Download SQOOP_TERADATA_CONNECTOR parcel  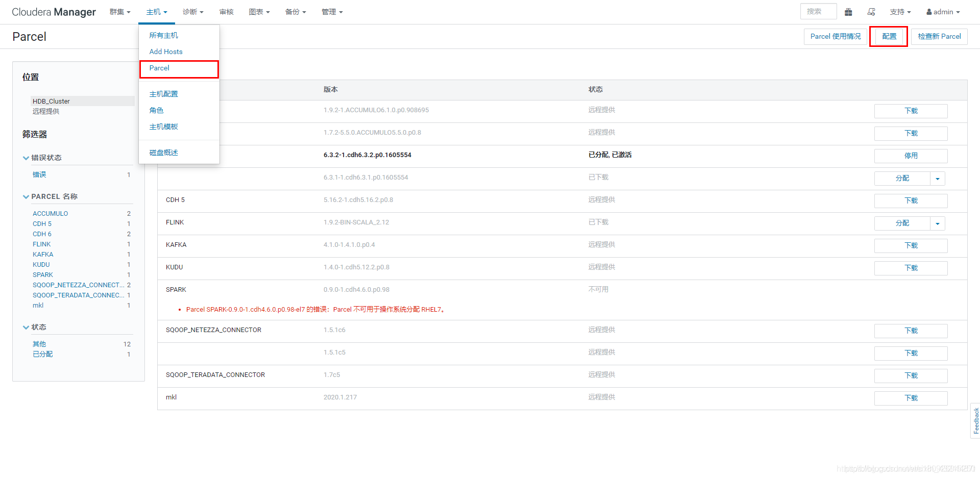pos(911,376)
